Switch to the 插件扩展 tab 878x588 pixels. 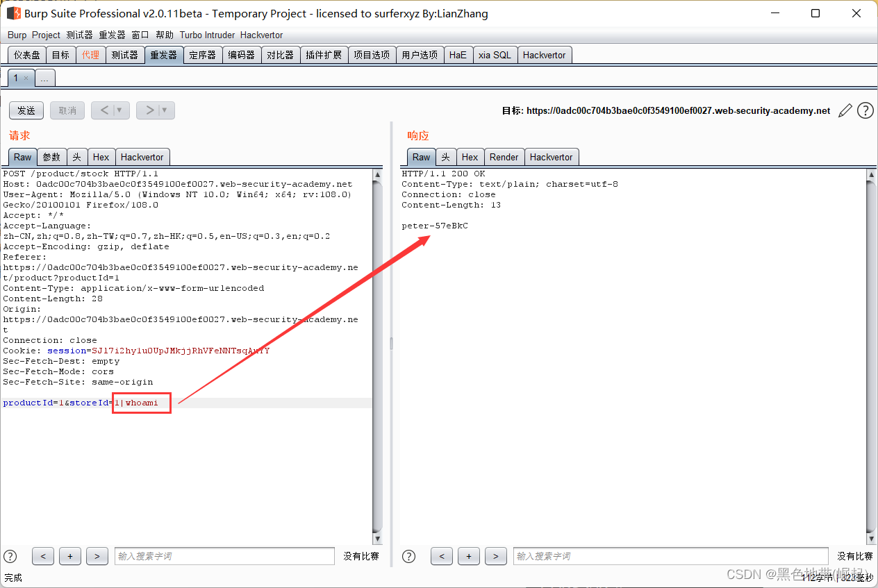coord(324,55)
